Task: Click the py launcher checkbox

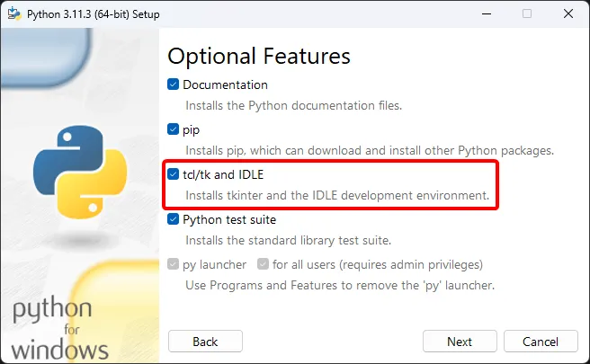Action: [x=174, y=264]
